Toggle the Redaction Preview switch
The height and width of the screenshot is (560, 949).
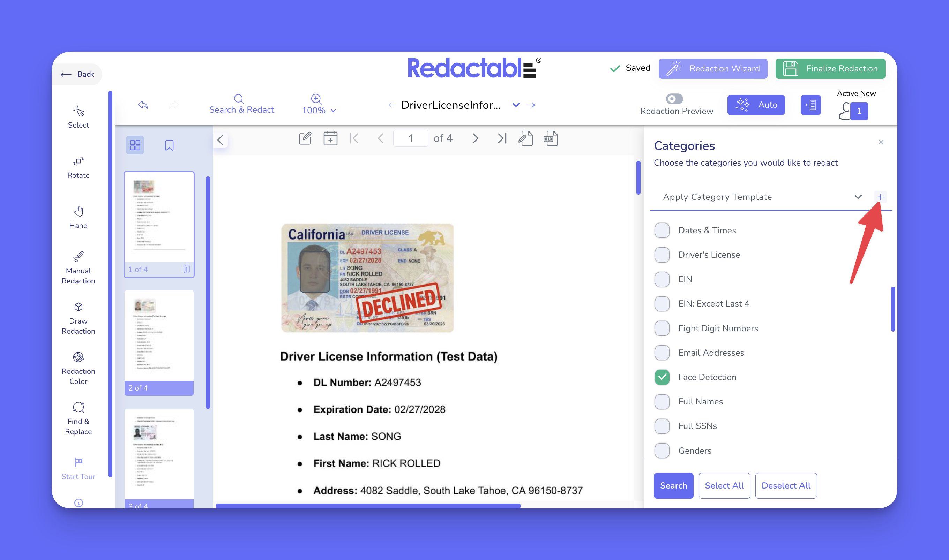(x=674, y=99)
